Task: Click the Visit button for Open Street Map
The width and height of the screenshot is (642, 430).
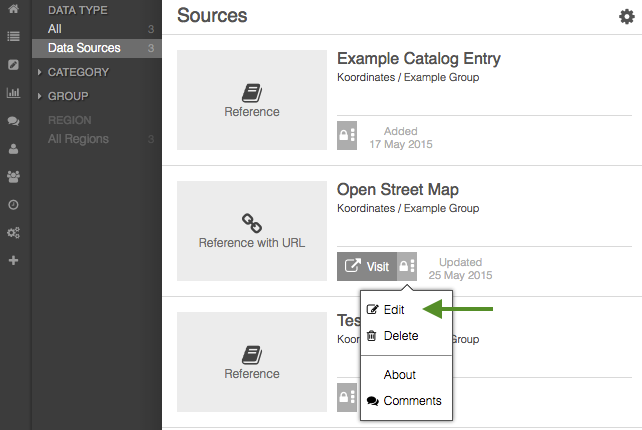Action: point(367,267)
